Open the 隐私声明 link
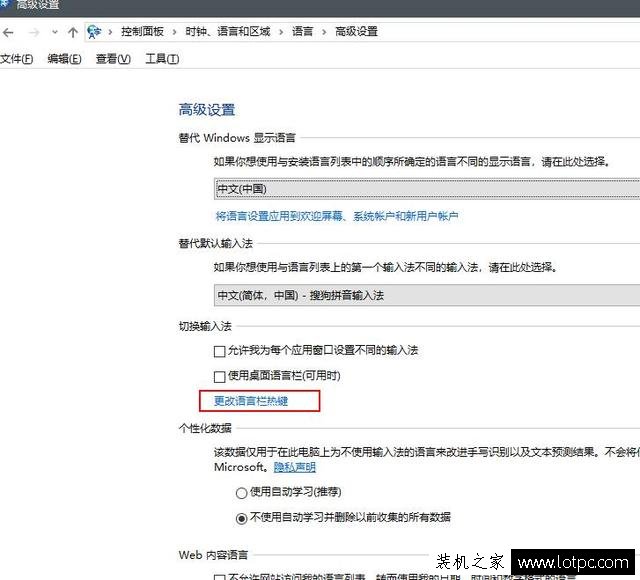Screen dimensions: 640x580 click(x=295, y=467)
